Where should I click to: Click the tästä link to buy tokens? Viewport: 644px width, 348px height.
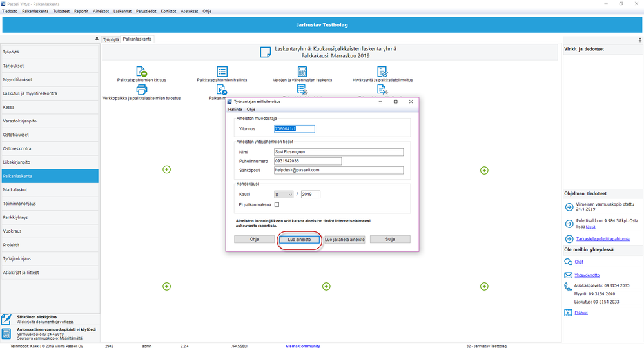[590, 227]
